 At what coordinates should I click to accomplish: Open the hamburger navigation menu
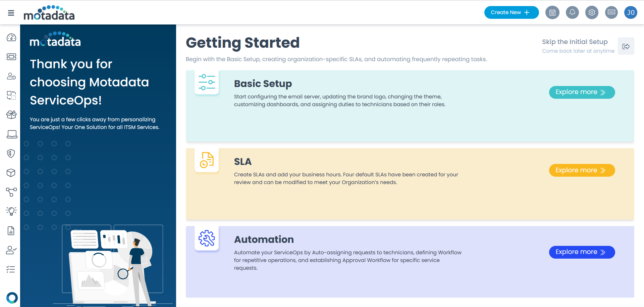click(x=11, y=13)
